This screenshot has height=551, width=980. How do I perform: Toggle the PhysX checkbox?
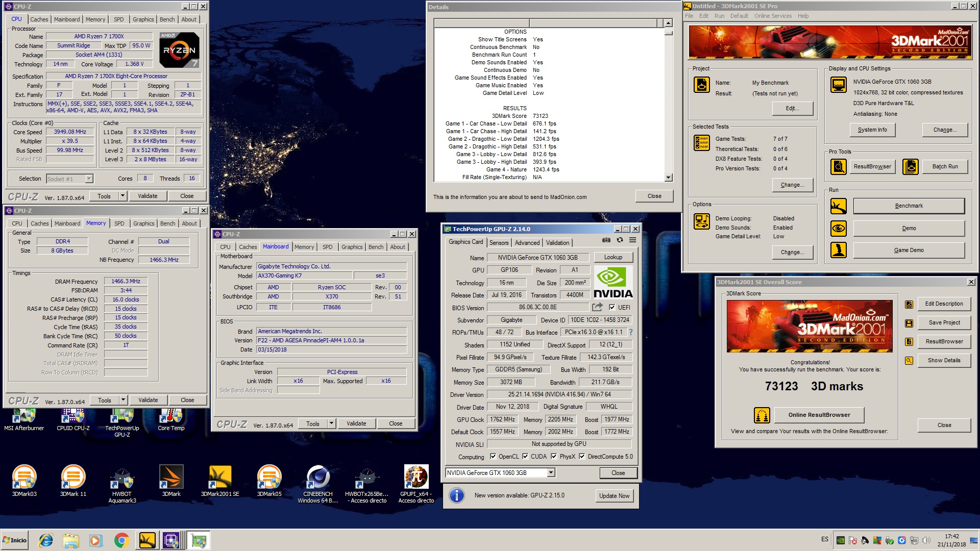click(x=554, y=457)
